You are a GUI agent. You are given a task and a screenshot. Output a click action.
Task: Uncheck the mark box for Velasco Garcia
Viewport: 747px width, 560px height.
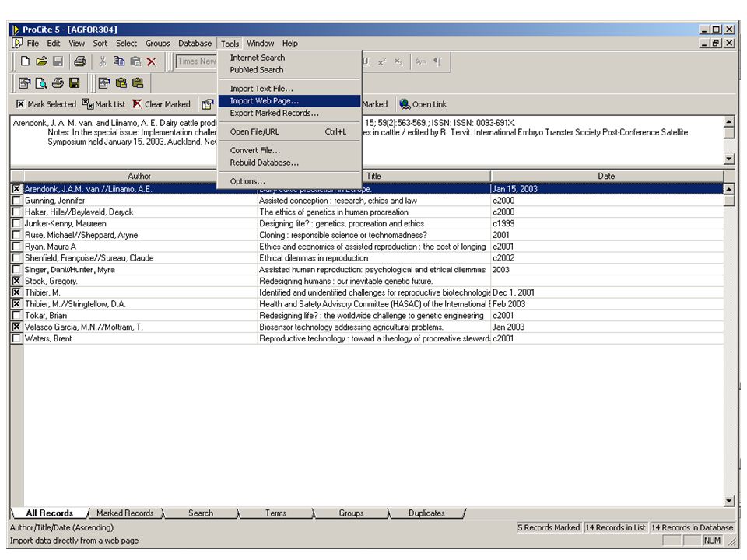[x=16, y=327]
